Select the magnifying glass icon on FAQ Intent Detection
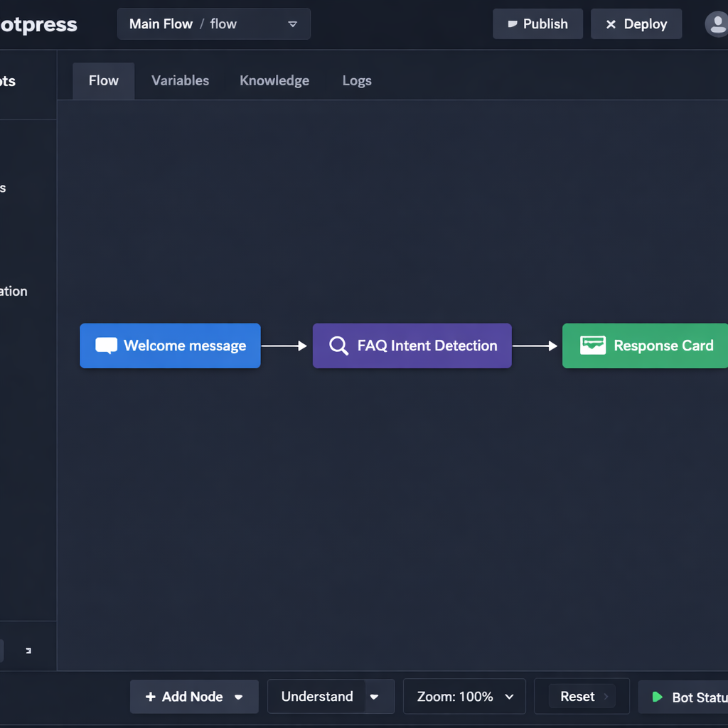Image resolution: width=728 pixels, height=728 pixels. pos(338,346)
